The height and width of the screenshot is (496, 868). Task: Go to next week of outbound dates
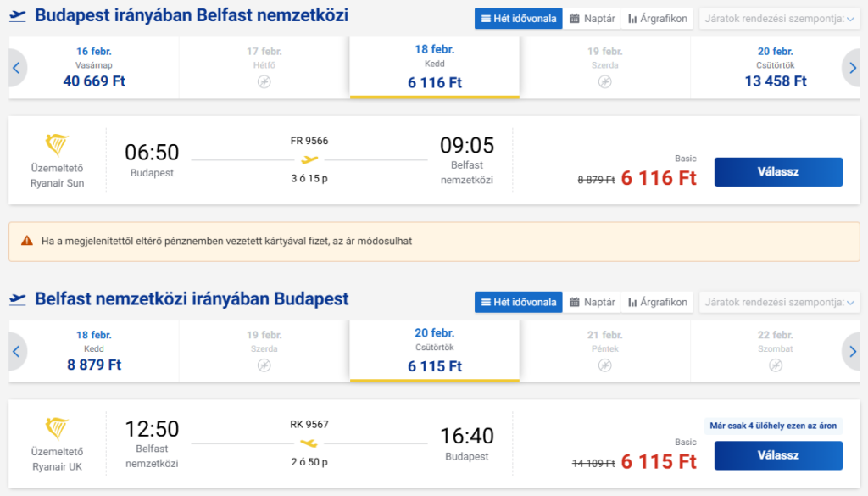tap(853, 68)
